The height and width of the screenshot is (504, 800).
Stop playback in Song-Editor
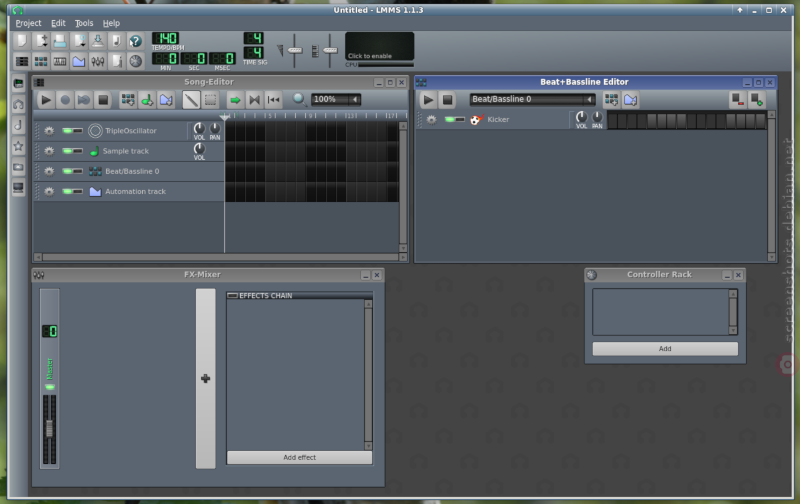click(x=103, y=100)
